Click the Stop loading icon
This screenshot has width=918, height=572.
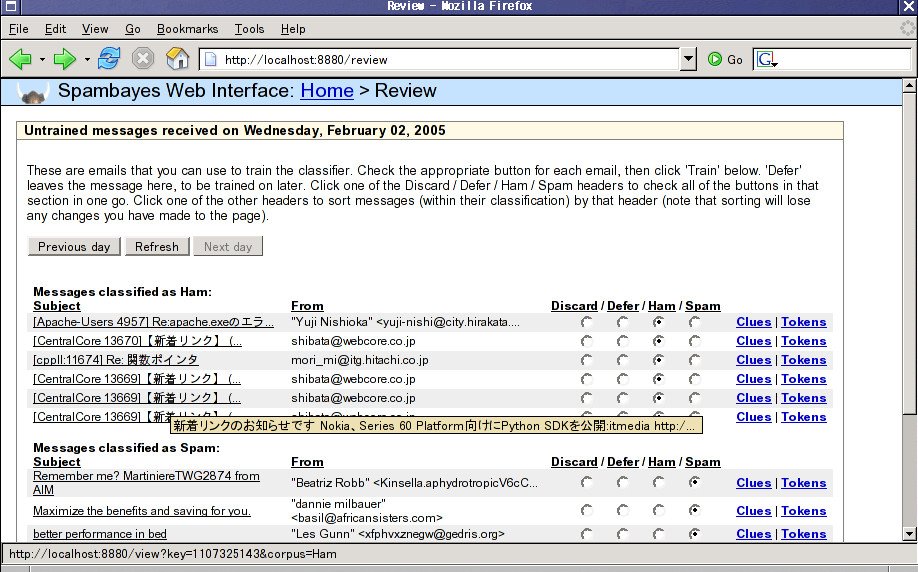coord(143,59)
